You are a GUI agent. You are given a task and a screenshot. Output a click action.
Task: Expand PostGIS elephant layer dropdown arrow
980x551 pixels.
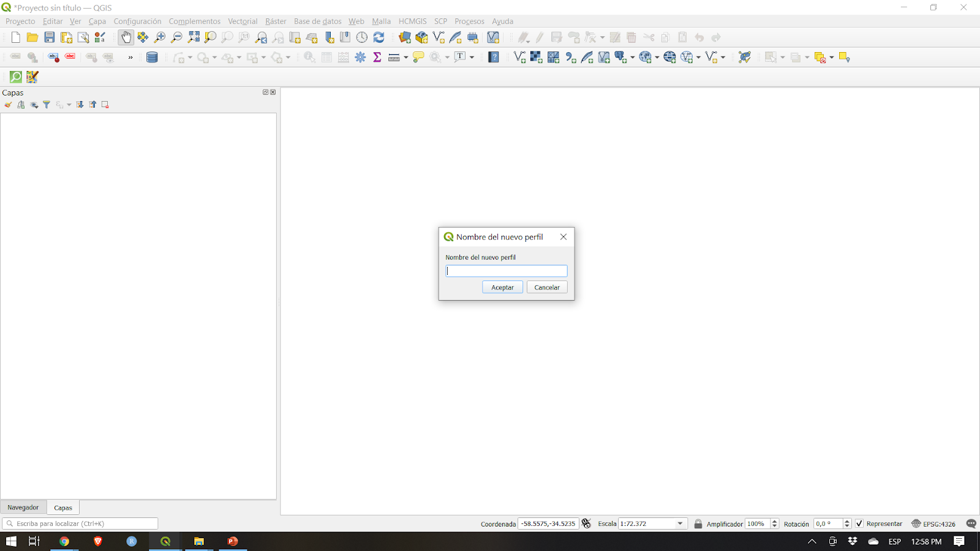click(x=632, y=58)
